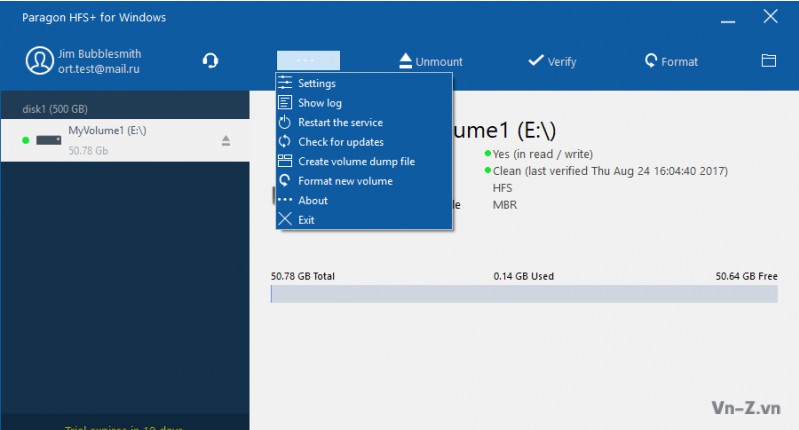Click 0.14 GB Used label
799x430 pixels.
523,276
